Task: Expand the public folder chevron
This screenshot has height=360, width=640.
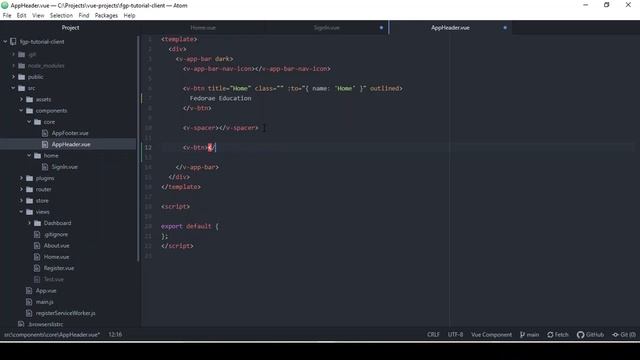Action: 13,77
